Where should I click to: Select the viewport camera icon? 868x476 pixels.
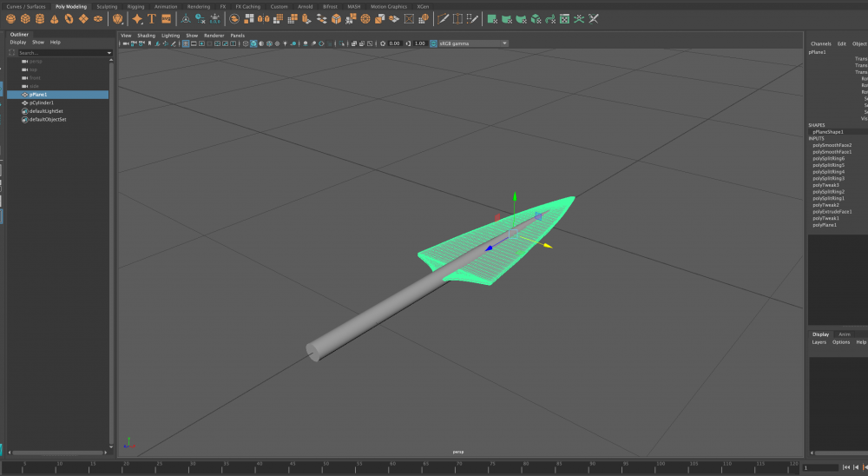click(126, 43)
